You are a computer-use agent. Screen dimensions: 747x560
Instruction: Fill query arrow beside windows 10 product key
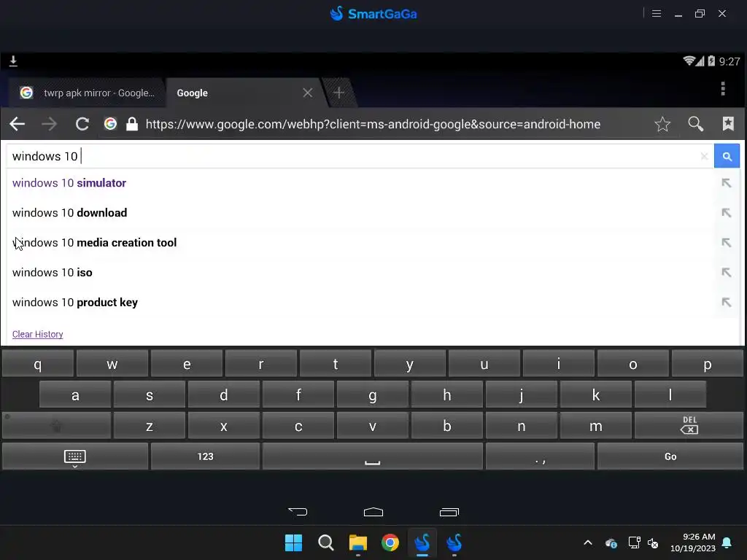pos(726,303)
